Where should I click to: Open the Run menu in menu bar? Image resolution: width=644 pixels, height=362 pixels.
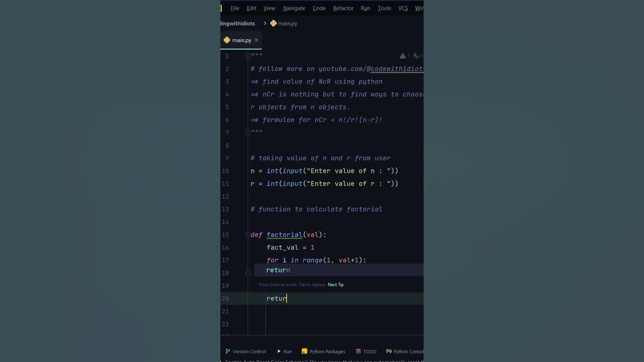(365, 8)
